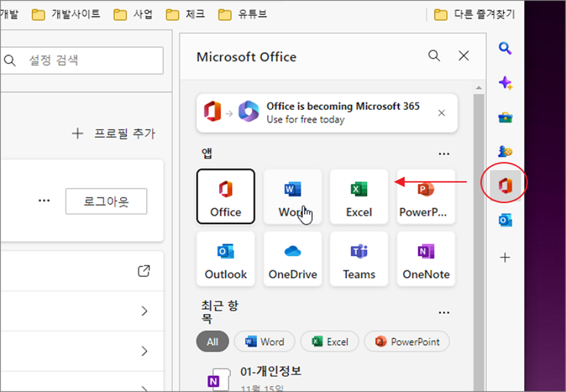Launch the Outlook app tile
Image resolution: width=566 pixels, height=392 pixels.
point(225,259)
